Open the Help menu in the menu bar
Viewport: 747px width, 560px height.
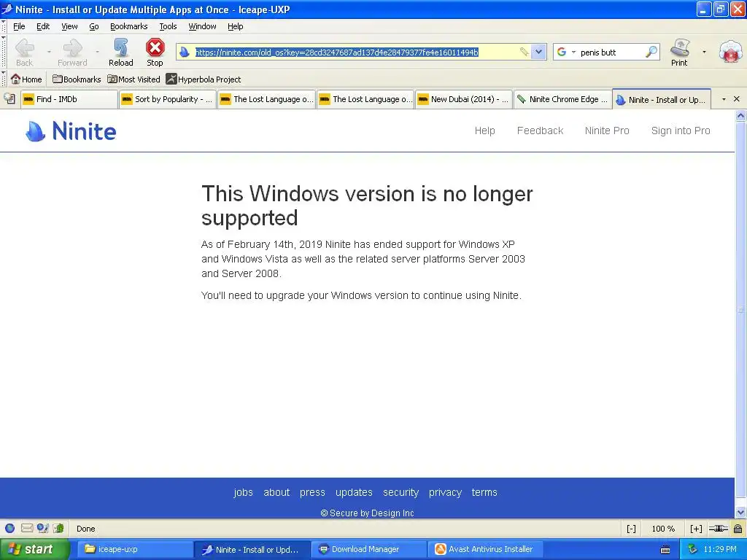pyautogui.click(x=236, y=26)
